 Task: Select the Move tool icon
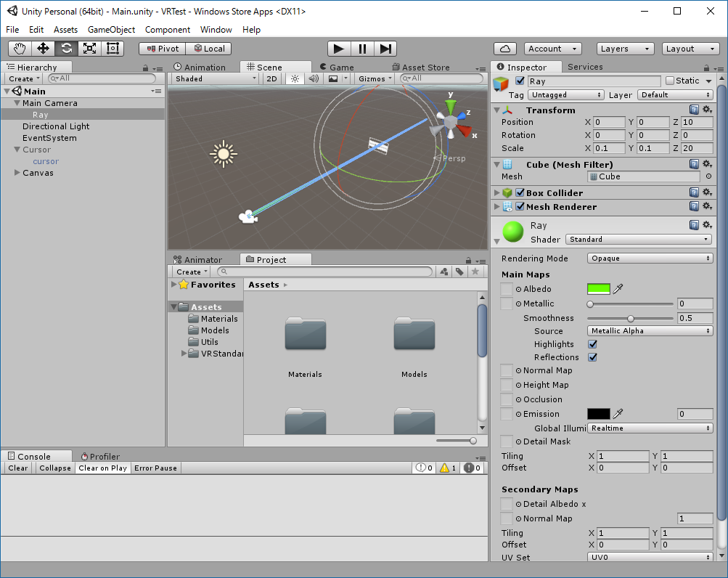(x=43, y=49)
